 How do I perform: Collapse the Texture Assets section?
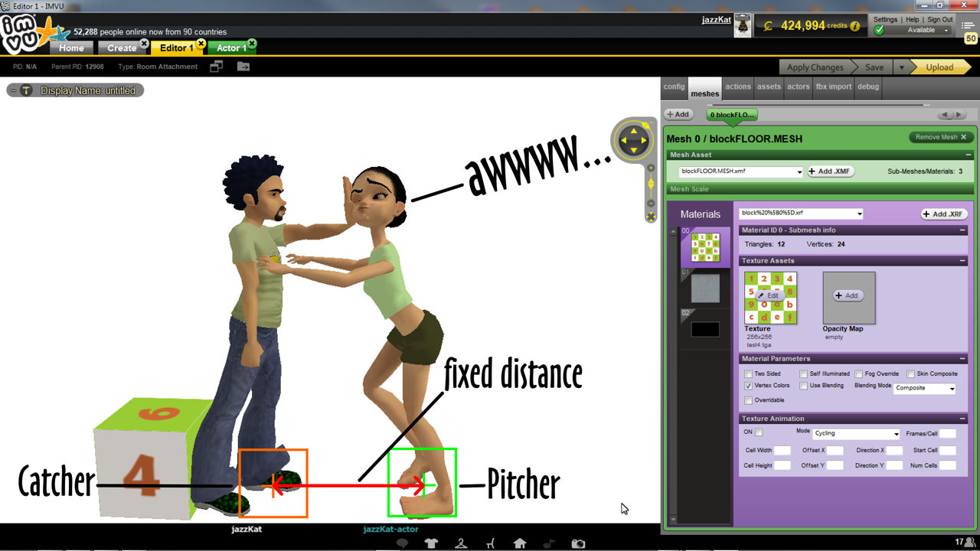962,261
